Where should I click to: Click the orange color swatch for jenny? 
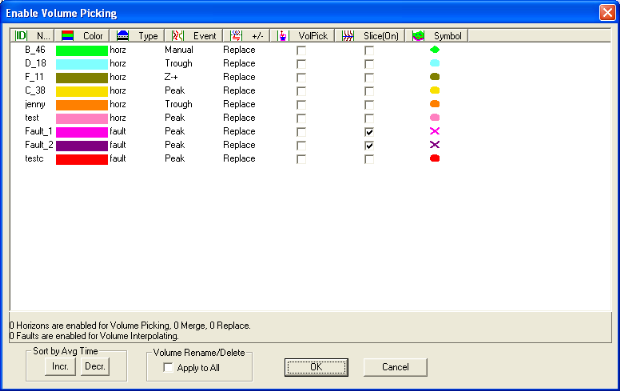82,105
